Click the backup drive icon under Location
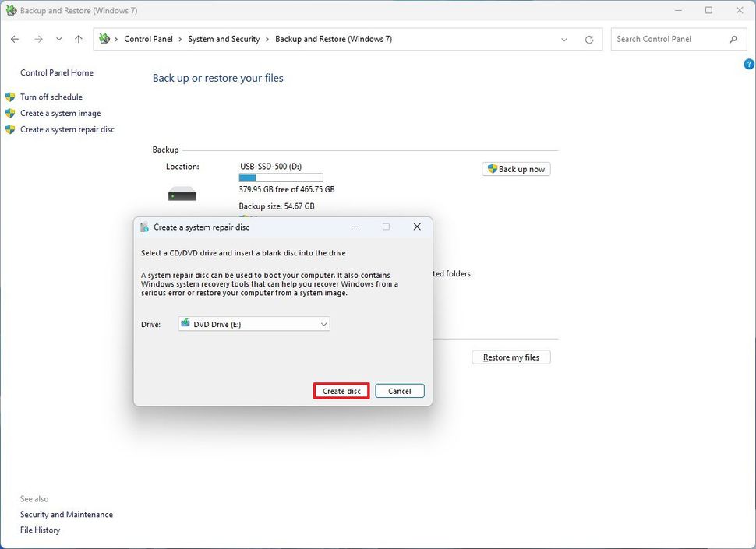The image size is (756, 549). tap(182, 195)
